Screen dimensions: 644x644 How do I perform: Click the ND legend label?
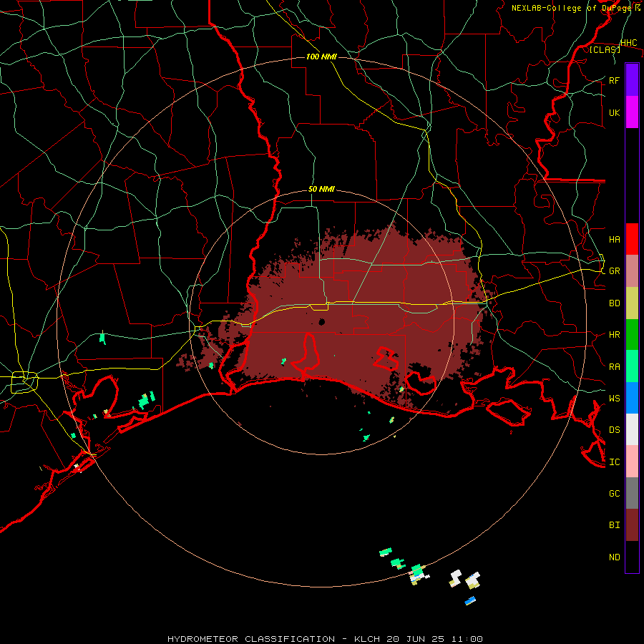(614, 557)
